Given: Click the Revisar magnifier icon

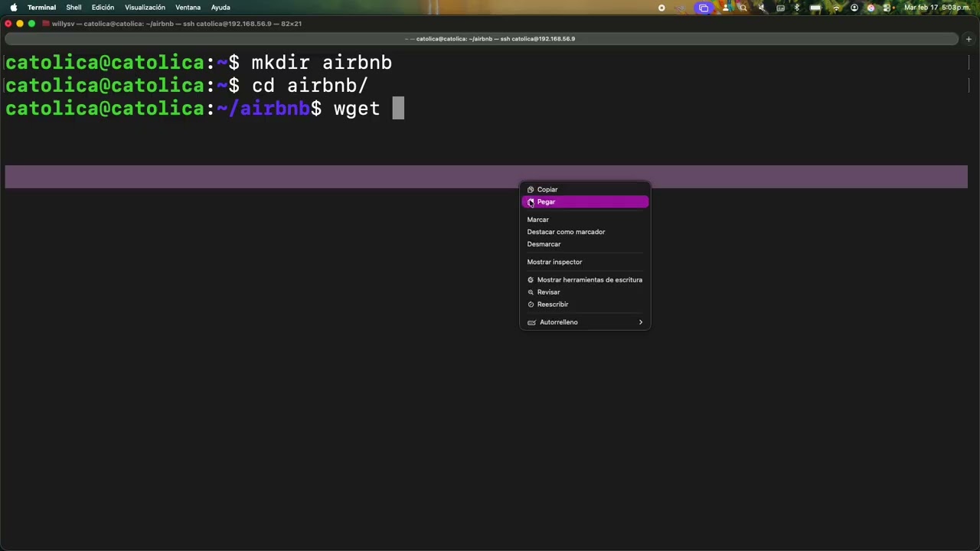Looking at the screenshot, I should coord(531,292).
